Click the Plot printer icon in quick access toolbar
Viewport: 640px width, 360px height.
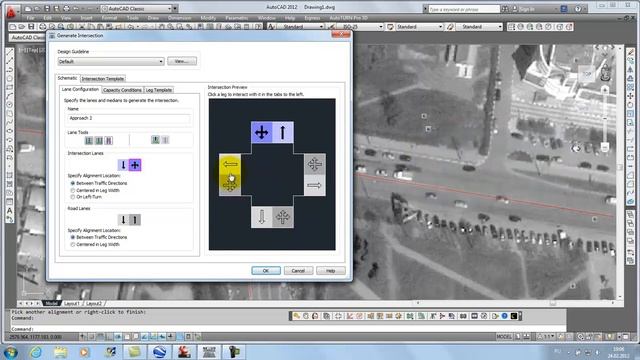tap(66, 9)
